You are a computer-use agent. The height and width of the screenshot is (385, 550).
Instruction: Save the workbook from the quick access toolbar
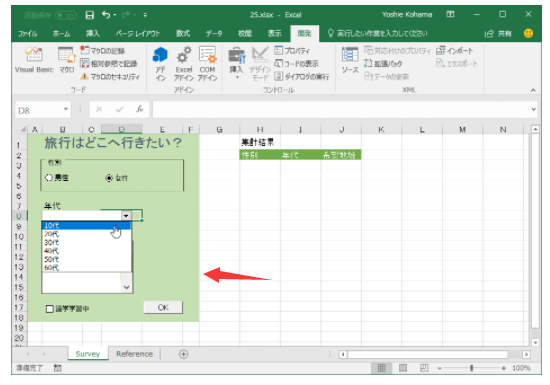click(x=90, y=15)
